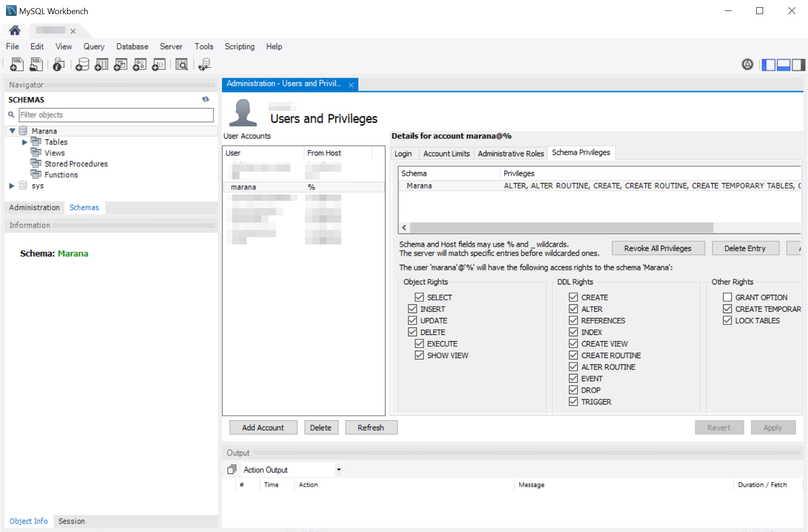Click the Tables folder icon

click(x=36, y=142)
